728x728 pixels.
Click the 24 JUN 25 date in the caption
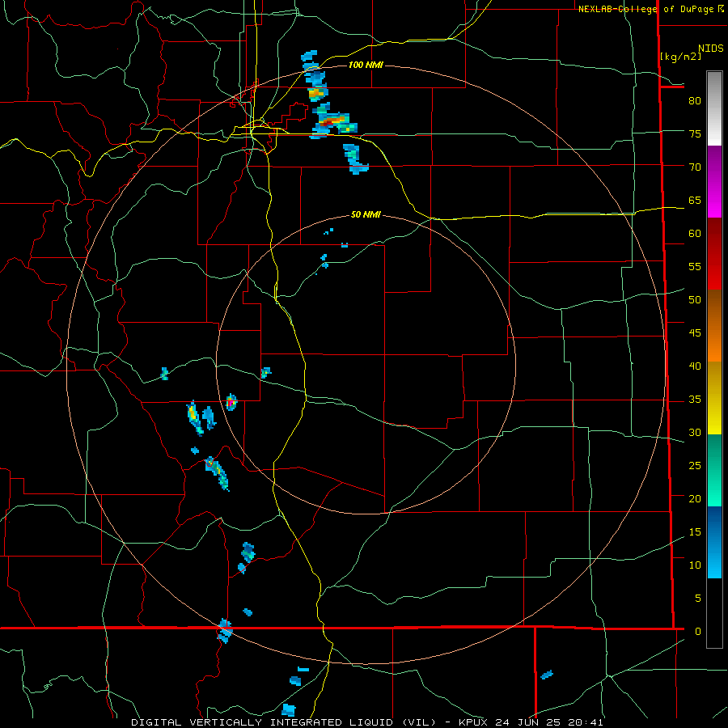528,722
